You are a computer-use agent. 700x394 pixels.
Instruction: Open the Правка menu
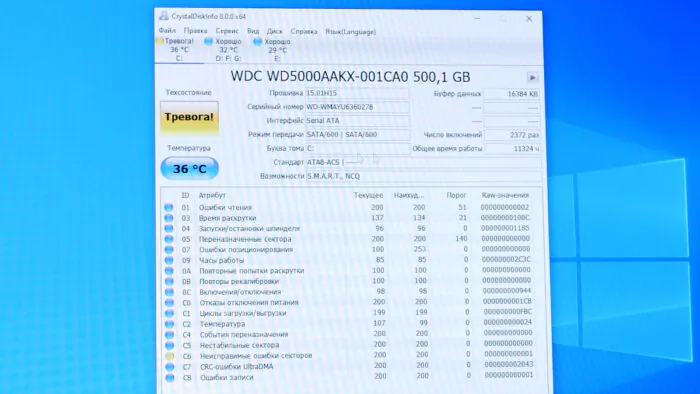click(195, 31)
